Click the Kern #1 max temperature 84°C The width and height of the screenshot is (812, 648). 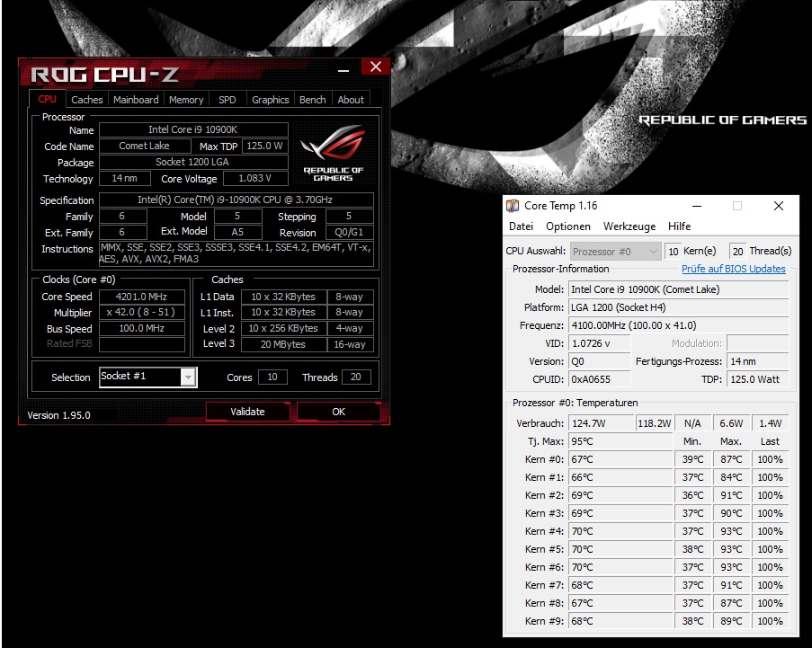pyautogui.click(x=731, y=477)
